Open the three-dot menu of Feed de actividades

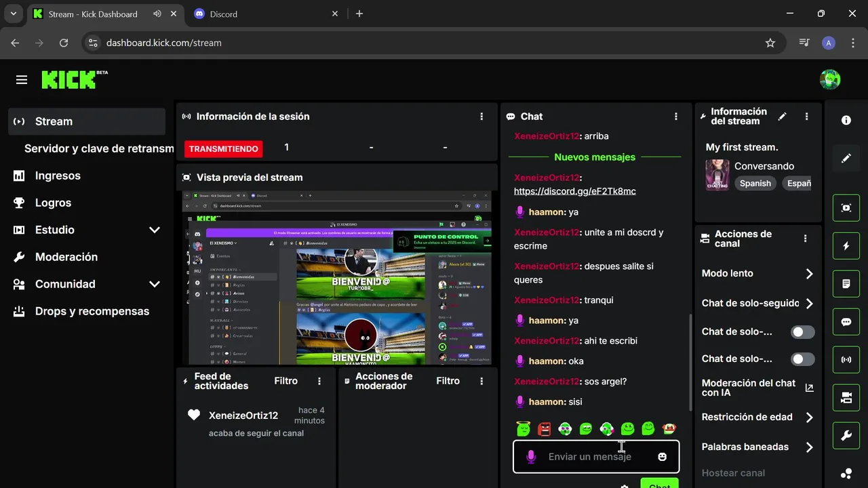click(319, 382)
